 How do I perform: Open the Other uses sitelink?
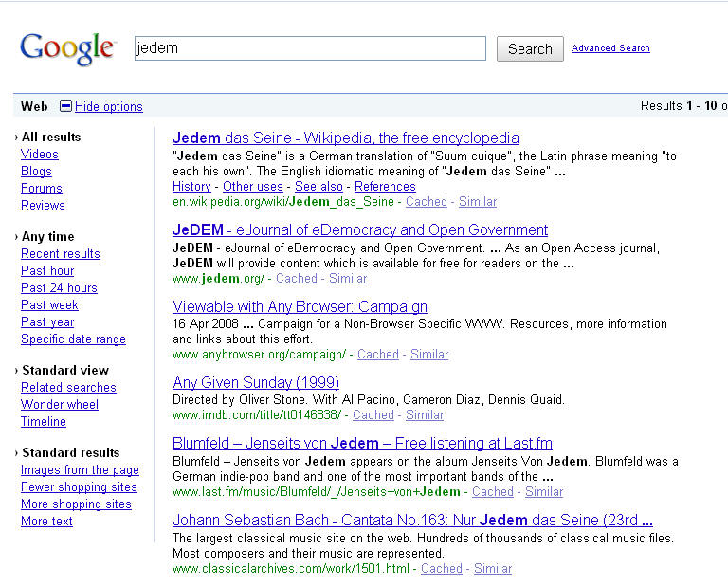click(x=253, y=187)
